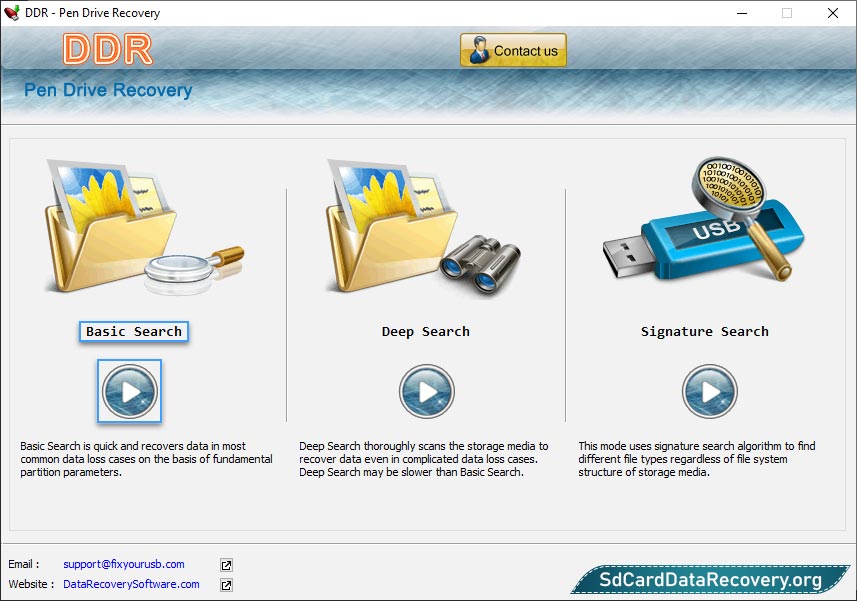Select the Deep Search label
The height and width of the screenshot is (601, 857).
point(426,332)
